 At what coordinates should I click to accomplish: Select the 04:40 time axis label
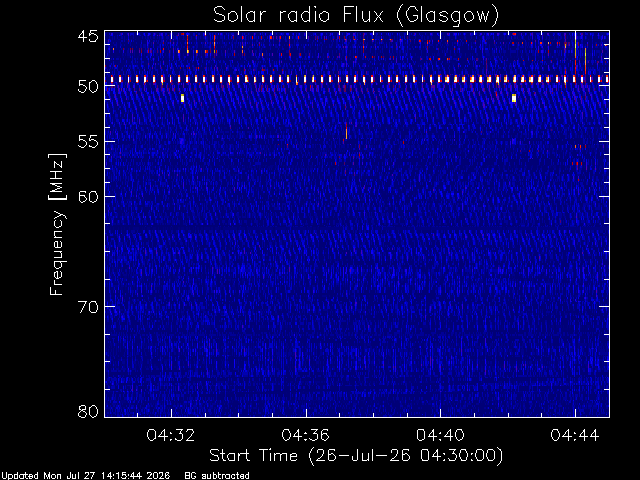point(440,435)
